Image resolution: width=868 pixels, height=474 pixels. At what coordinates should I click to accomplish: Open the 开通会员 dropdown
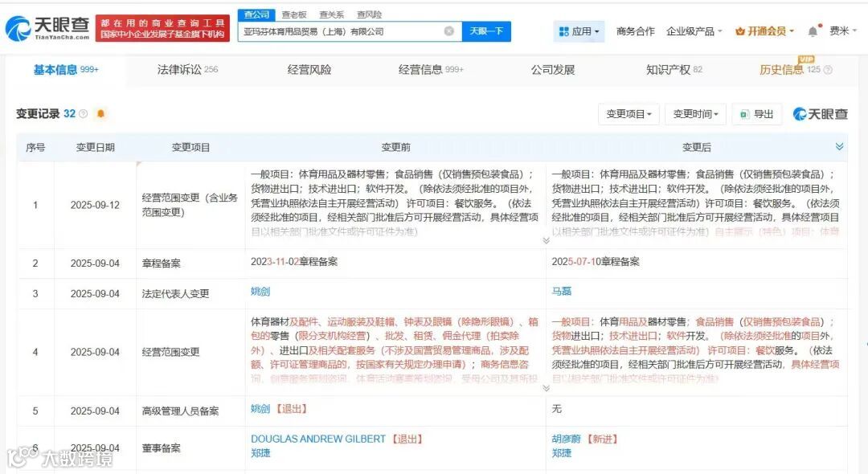tap(764, 31)
